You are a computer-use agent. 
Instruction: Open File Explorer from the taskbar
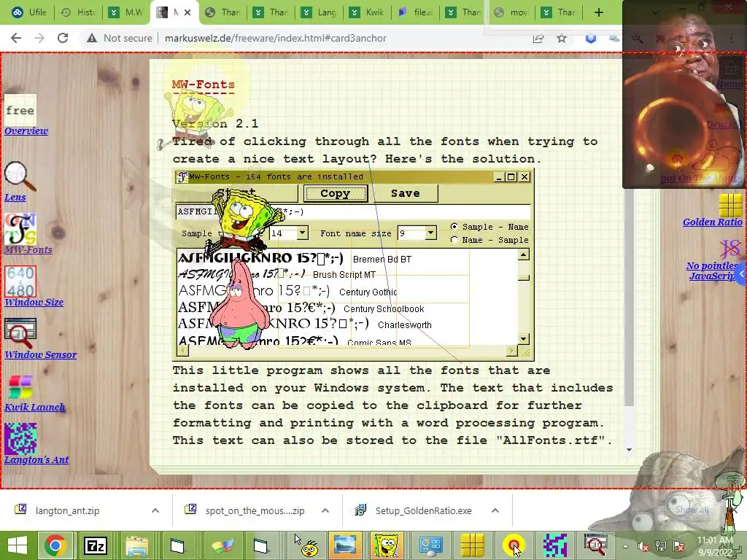(x=136, y=545)
